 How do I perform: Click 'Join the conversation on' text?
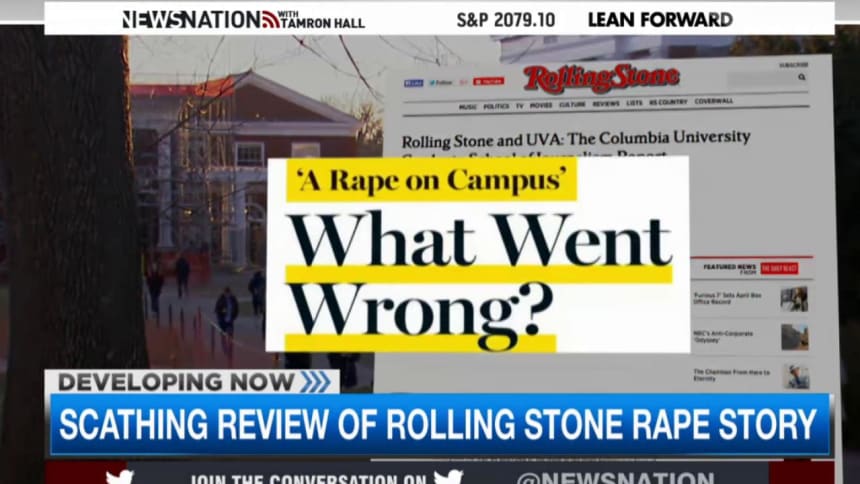(x=309, y=479)
